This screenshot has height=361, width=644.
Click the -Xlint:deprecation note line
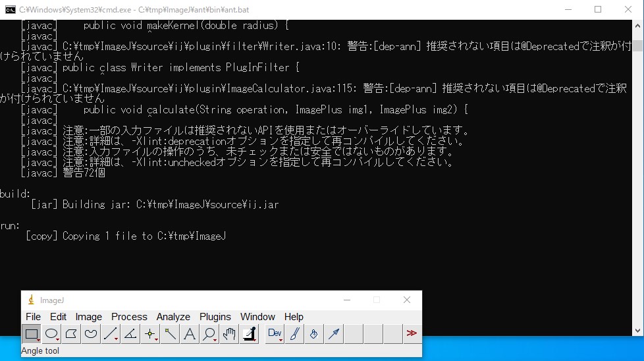click(x=243, y=141)
